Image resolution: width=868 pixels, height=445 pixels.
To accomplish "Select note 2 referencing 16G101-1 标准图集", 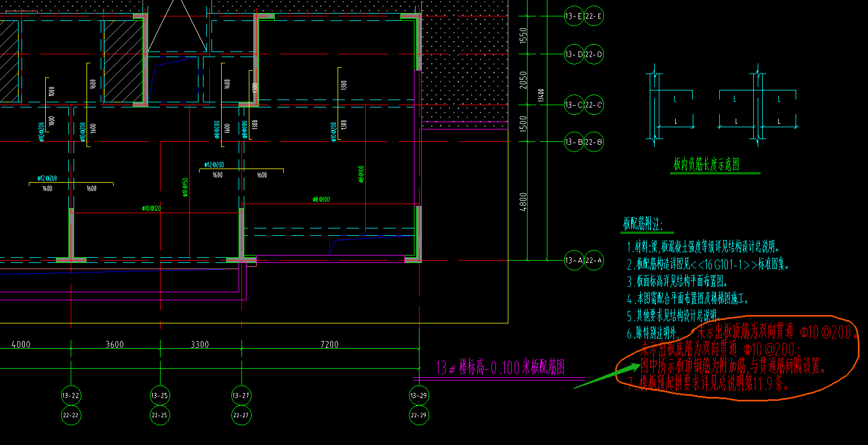I will click(709, 264).
